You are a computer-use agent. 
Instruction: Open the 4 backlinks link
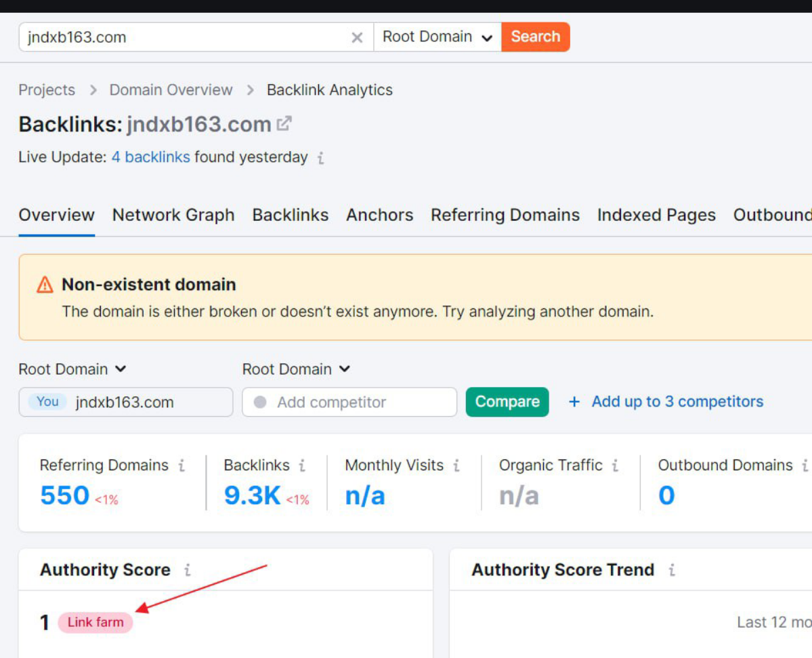(x=150, y=157)
